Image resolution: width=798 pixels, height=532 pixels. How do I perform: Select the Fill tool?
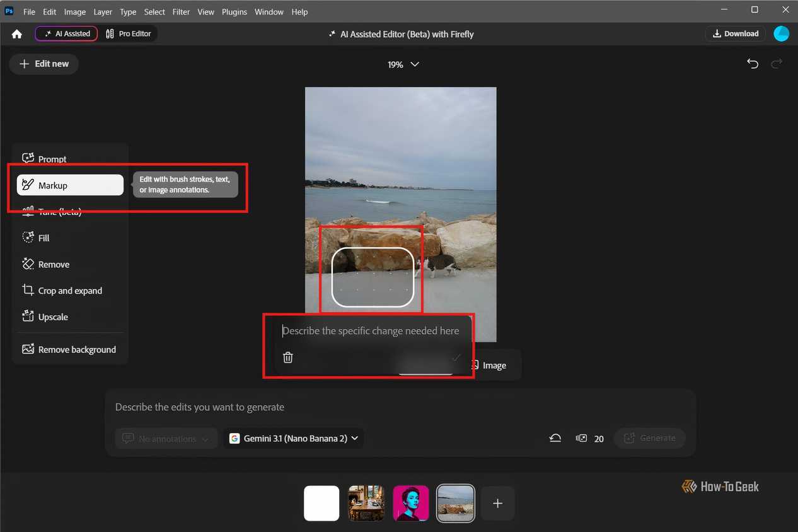click(x=70, y=238)
